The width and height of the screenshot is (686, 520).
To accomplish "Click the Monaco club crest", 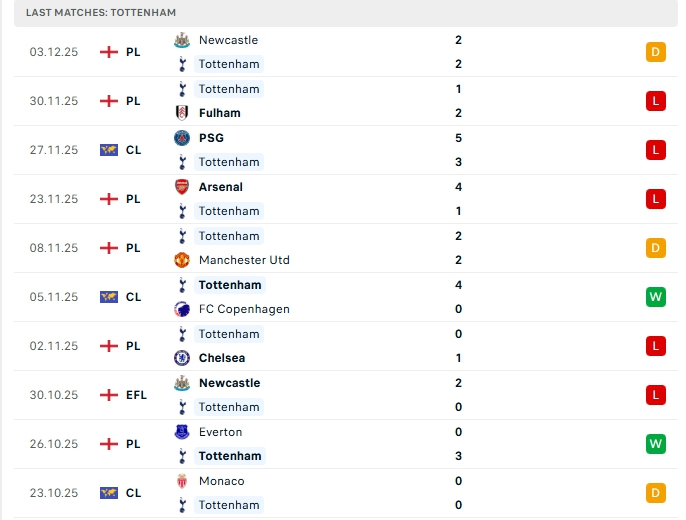I will 182,481.
